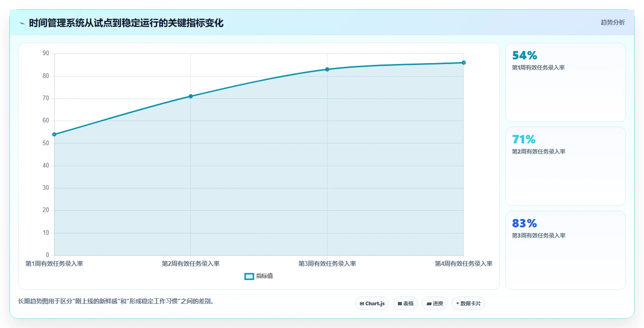Open the 83% stat card
Screen dimensions: 644x328
pyautogui.click(x=566, y=250)
